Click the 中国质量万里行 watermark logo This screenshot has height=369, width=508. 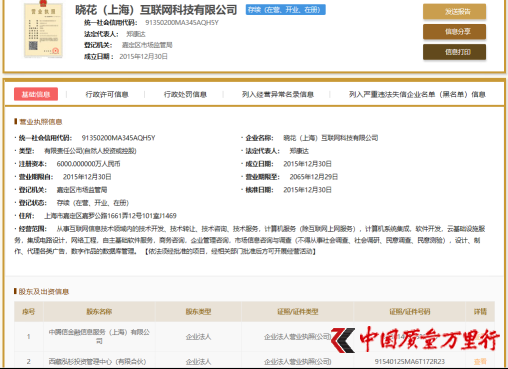[x=415, y=339]
